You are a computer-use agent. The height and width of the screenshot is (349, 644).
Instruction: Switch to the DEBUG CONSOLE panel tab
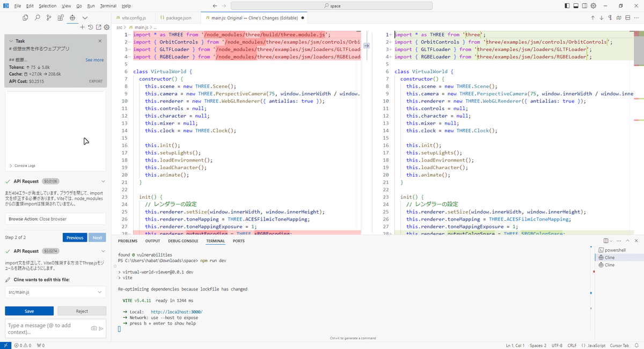click(183, 241)
